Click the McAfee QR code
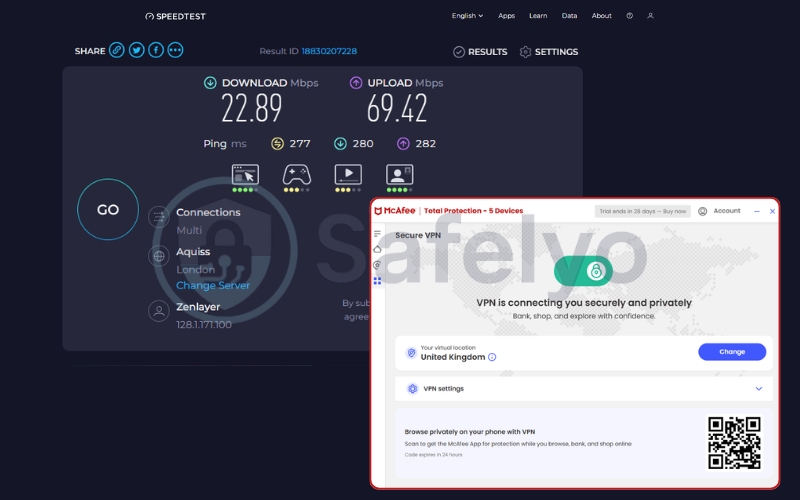Screen dimensions: 800x500 tap(734, 442)
